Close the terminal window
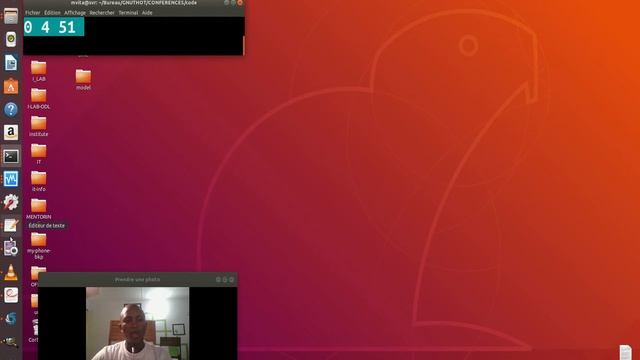The image size is (640, 360). pyautogui.click(x=240, y=2)
